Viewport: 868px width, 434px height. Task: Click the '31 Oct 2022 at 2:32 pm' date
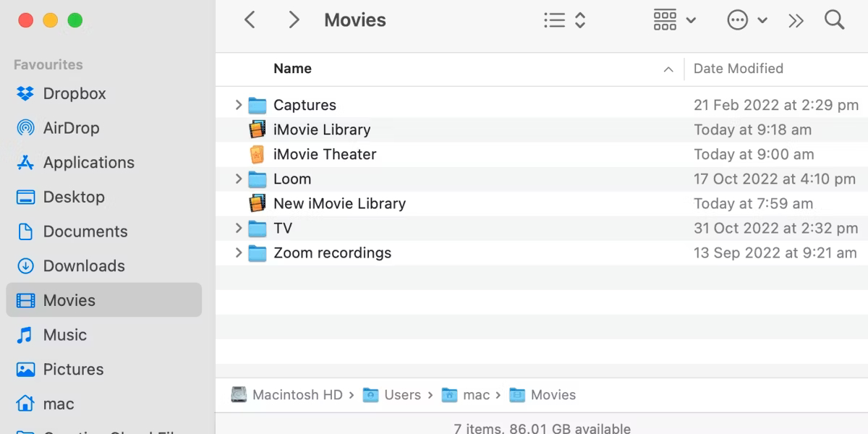tap(776, 228)
